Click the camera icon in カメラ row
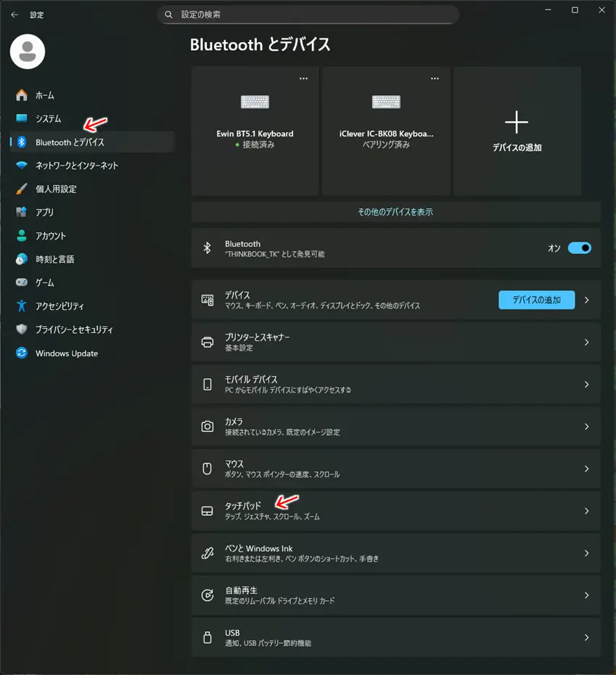The width and height of the screenshot is (616, 675). (208, 427)
